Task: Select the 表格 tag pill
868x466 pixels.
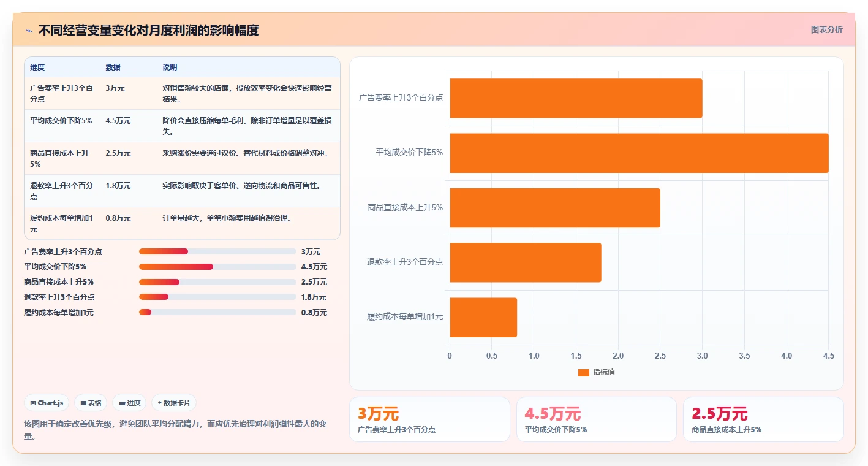Action: (x=91, y=403)
